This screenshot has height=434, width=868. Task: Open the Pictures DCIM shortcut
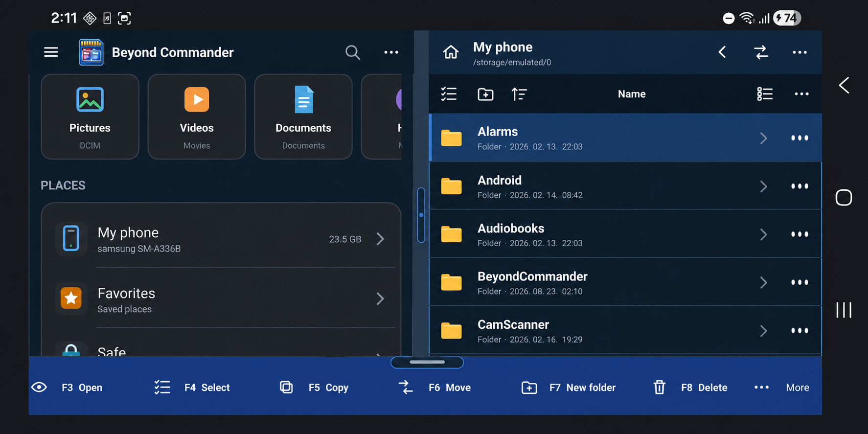click(x=90, y=117)
